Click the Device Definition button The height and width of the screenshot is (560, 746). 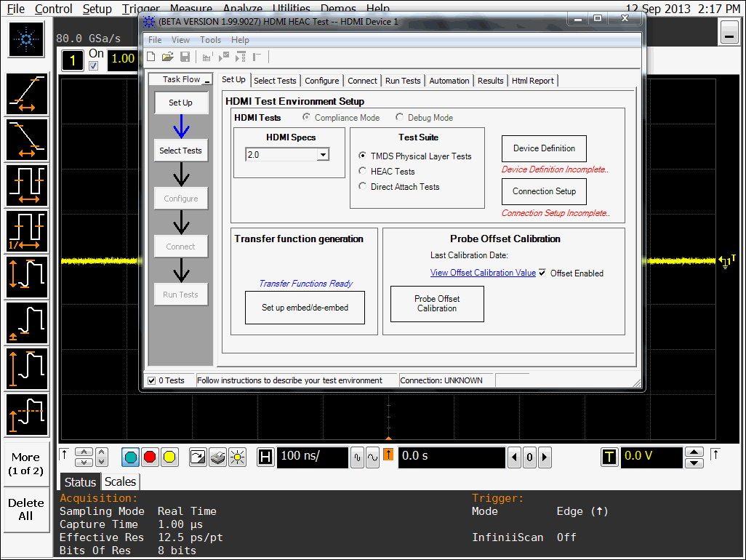pos(544,148)
